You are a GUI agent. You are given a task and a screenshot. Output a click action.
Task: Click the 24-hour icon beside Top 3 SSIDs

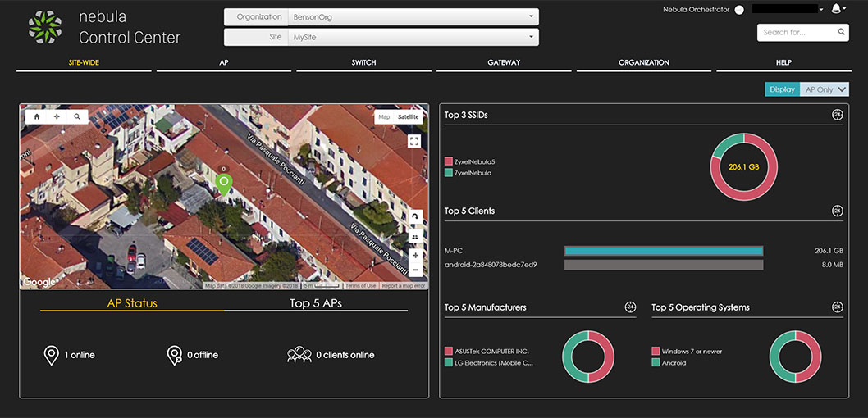[837, 115]
